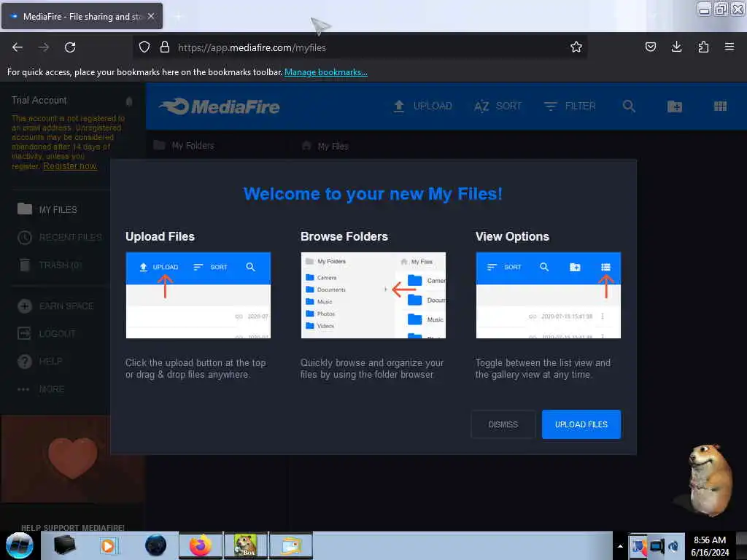Reload the MediaFire page
Image resolution: width=747 pixels, height=560 pixels.
(70, 47)
